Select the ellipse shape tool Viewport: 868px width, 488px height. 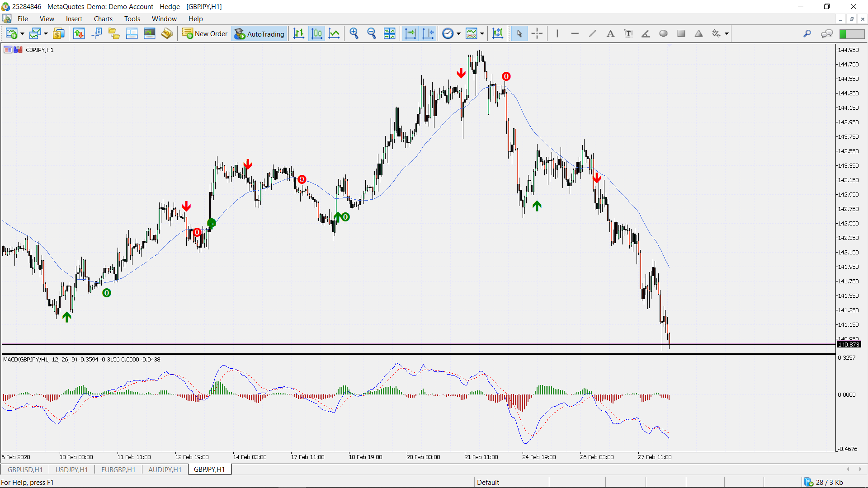click(x=663, y=33)
